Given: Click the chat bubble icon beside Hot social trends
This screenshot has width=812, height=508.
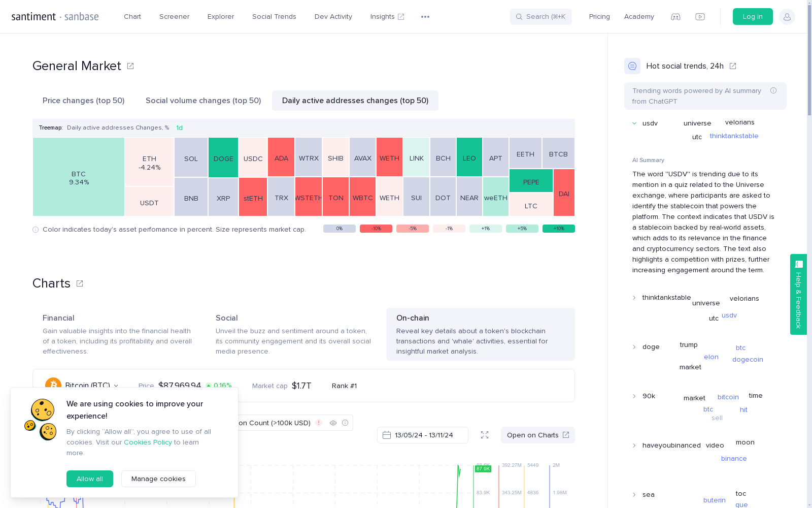Looking at the screenshot, I should [632, 66].
